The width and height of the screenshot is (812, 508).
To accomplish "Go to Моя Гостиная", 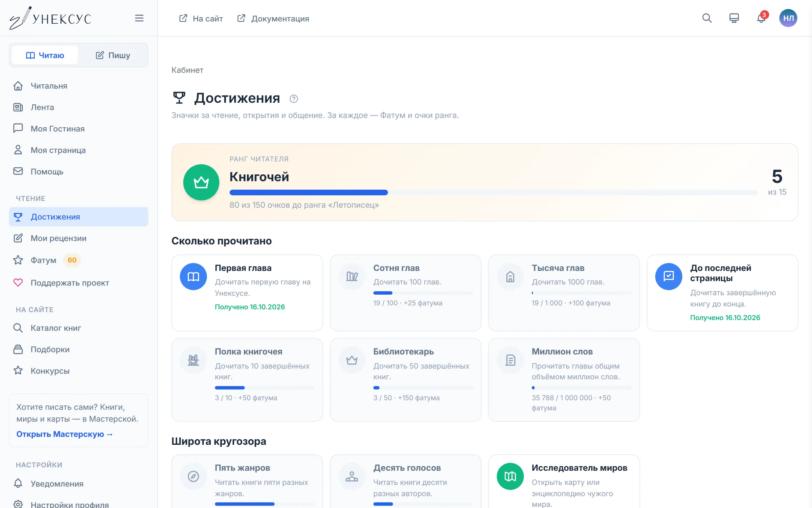I will pyautogui.click(x=78, y=128).
